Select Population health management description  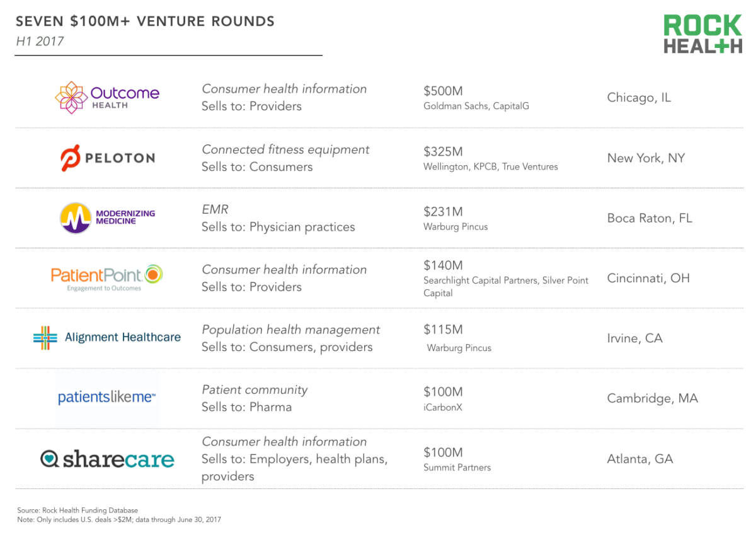(290, 330)
